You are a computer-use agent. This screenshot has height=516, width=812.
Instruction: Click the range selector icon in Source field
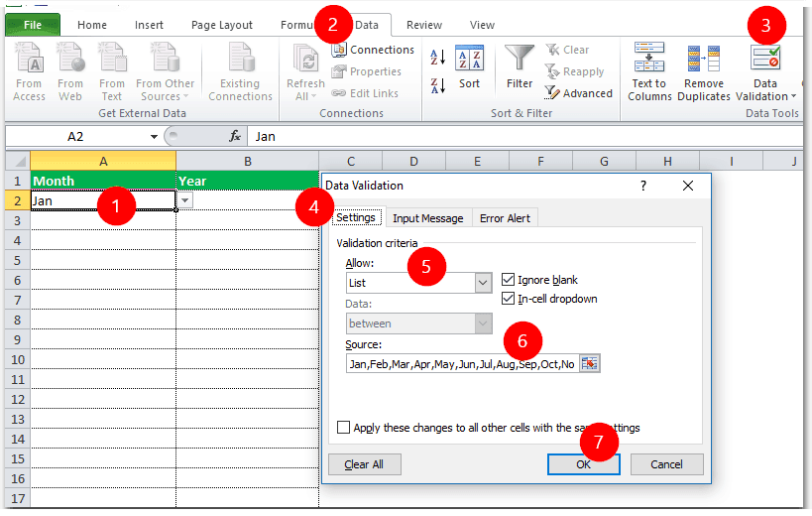point(591,364)
